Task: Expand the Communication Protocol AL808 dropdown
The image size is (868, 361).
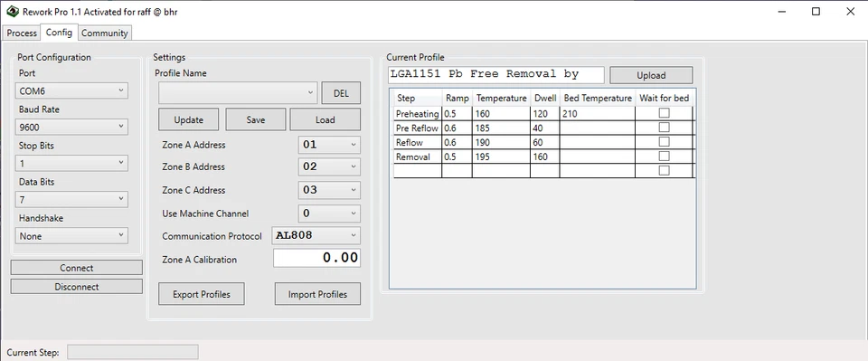Action: coord(316,235)
